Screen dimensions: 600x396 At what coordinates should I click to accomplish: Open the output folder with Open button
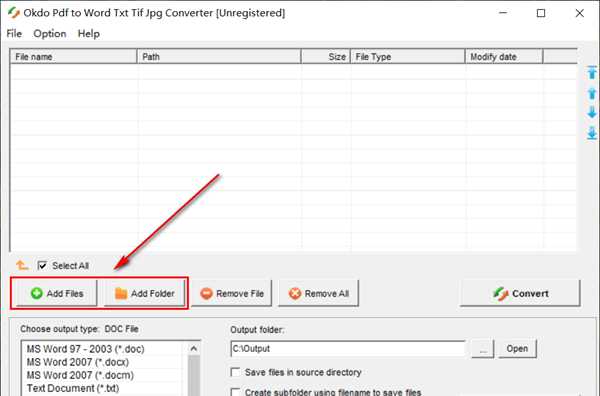517,349
